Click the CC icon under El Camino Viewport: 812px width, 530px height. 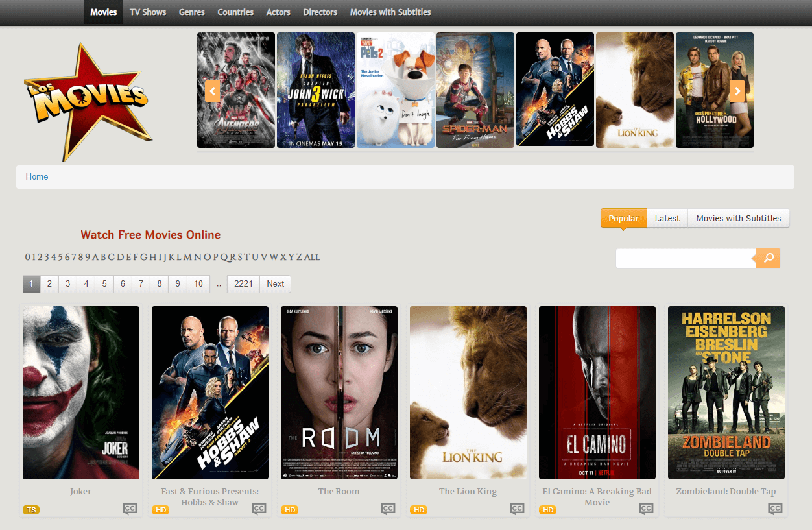point(646,509)
